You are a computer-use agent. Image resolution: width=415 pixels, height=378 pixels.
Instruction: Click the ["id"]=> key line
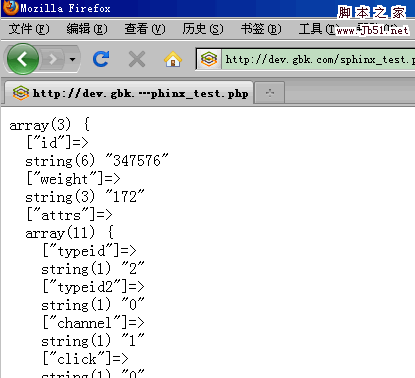pyautogui.click(x=57, y=143)
